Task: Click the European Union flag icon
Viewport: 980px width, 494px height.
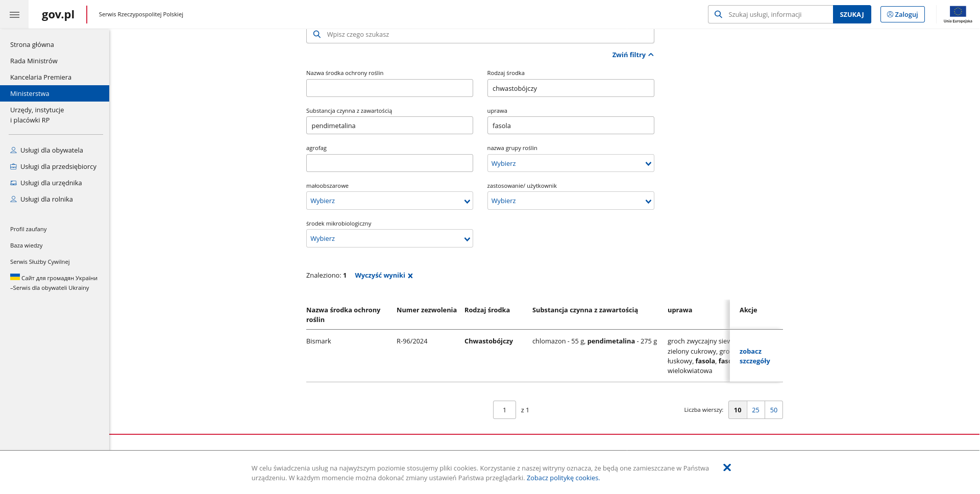Action: (958, 12)
